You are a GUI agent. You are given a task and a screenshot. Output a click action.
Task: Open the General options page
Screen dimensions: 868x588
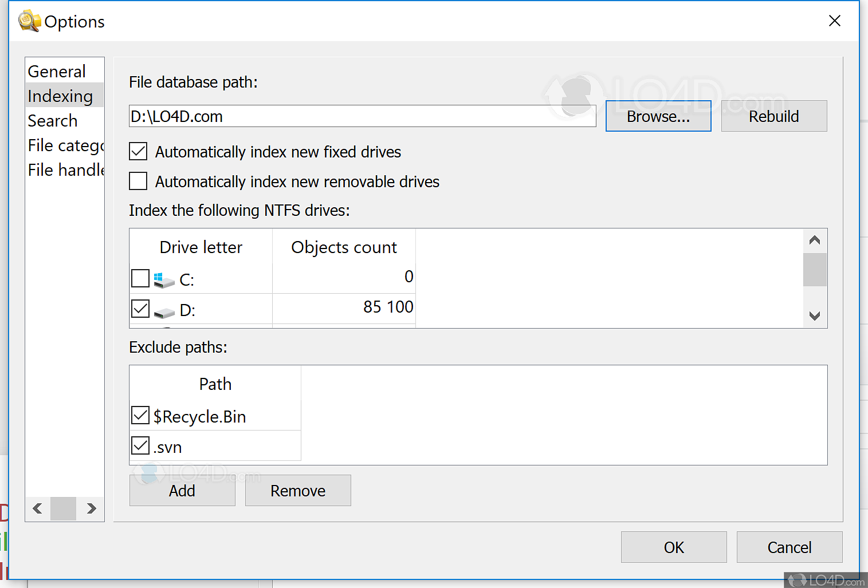tap(57, 72)
